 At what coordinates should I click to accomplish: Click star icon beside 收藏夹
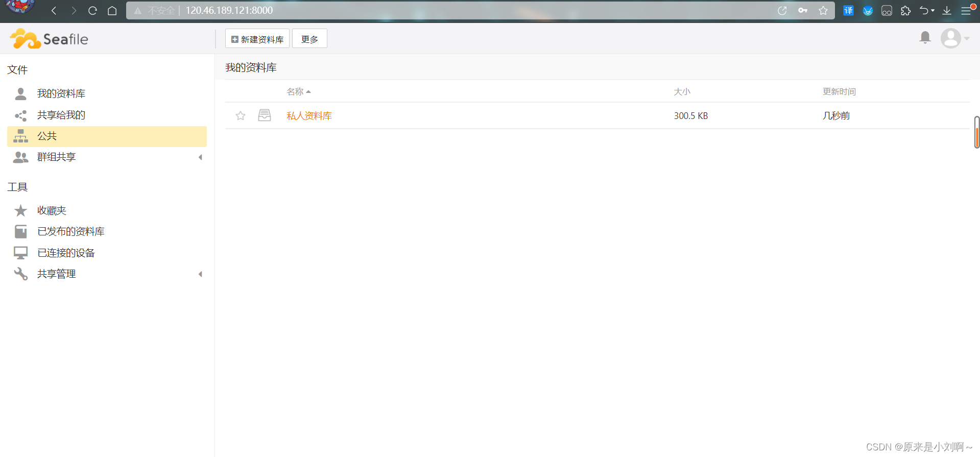[x=20, y=210]
